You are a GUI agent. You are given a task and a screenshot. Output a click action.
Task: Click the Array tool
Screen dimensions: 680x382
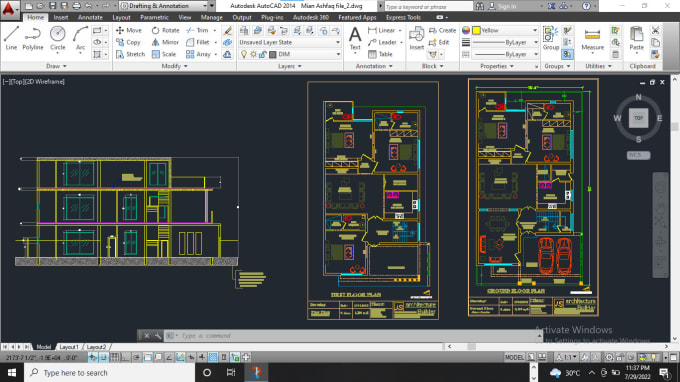point(198,54)
